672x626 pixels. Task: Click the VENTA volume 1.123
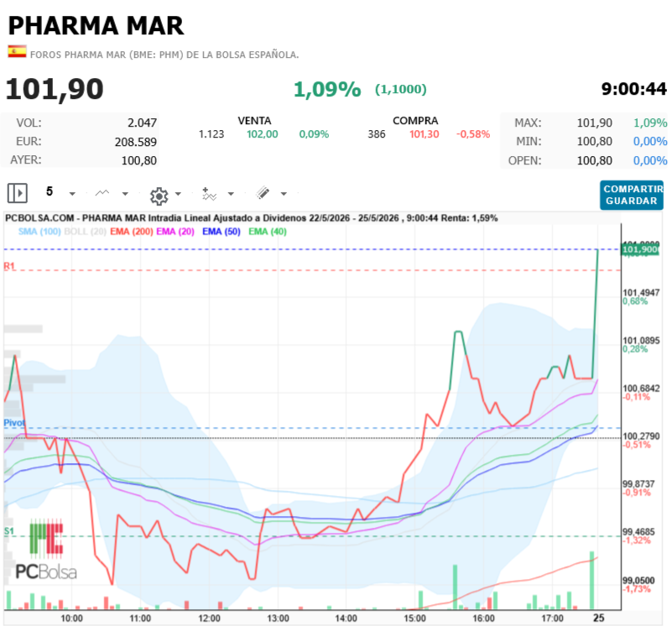point(211,134)
